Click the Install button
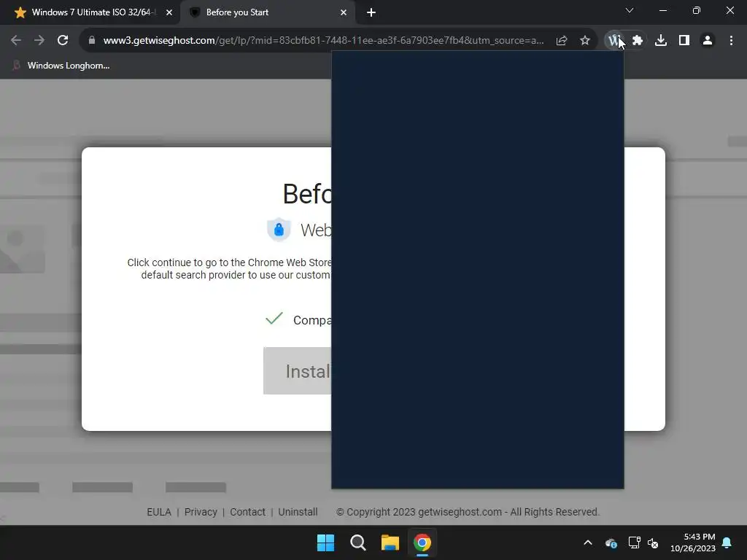The height and width of the screenshot is (560, 747). point(298,371)
